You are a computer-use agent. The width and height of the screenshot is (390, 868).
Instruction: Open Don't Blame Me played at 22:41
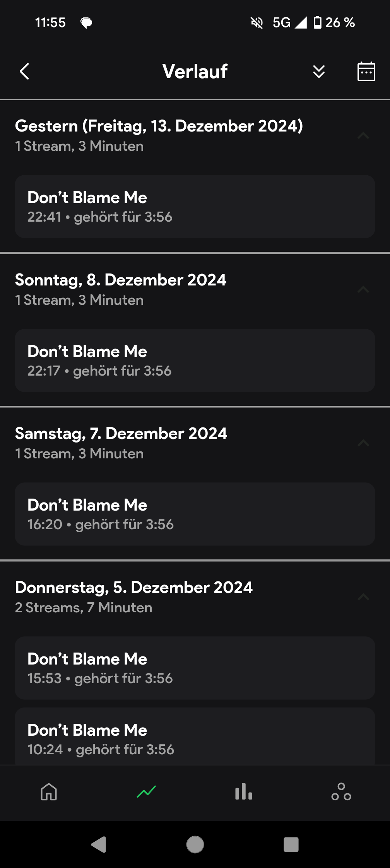[195, 207]
